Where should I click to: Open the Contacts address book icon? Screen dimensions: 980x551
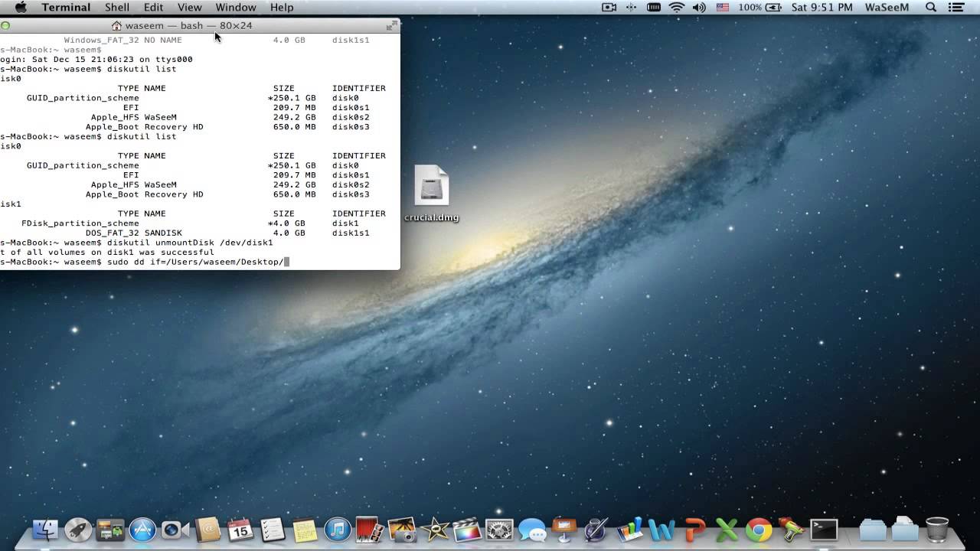coord(207,529)
